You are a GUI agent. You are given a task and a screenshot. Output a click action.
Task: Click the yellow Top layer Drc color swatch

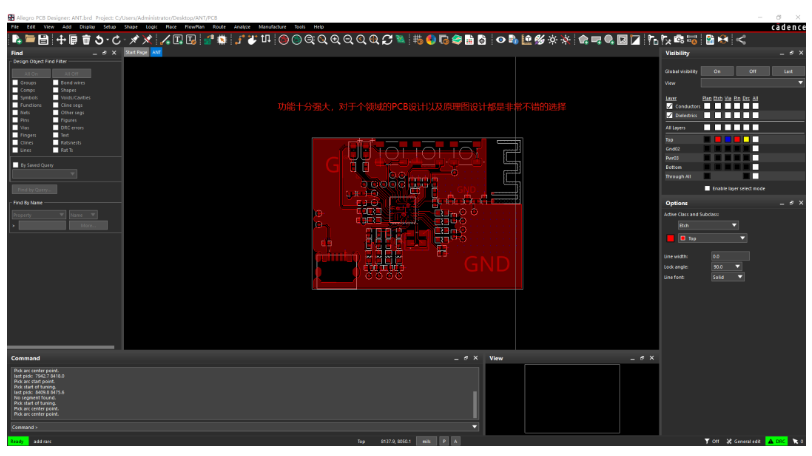coord(746,140)
